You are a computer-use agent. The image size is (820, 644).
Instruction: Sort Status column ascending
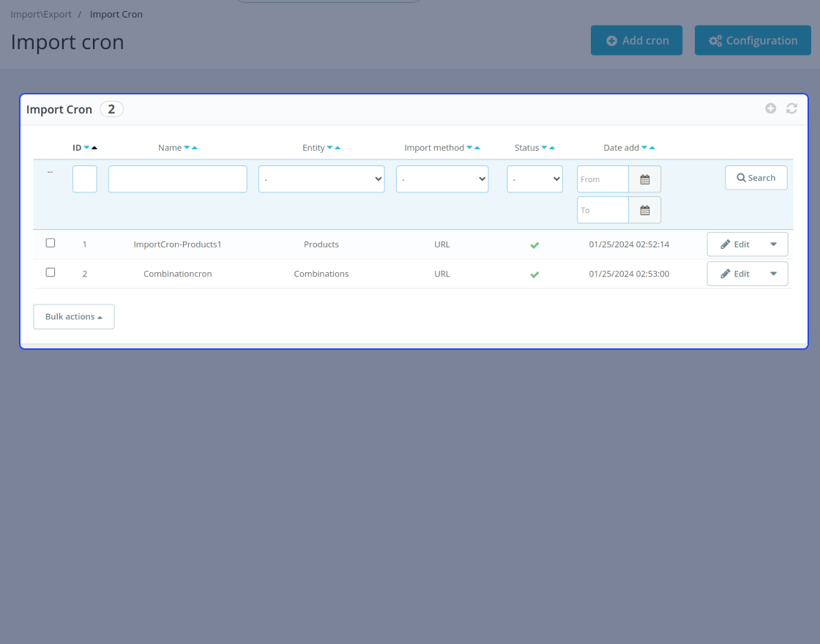(552, 148)
